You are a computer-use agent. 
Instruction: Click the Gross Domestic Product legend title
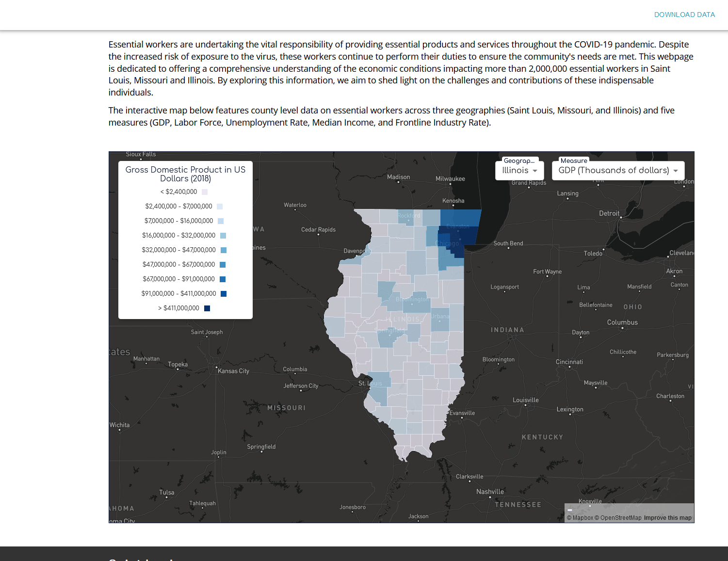[x=185, y=174]
